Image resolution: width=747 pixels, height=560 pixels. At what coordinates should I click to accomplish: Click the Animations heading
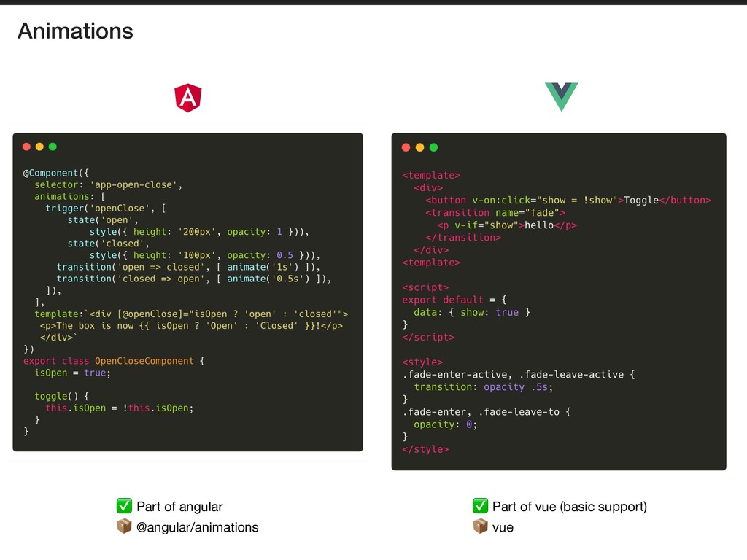[x=75, y=31]
